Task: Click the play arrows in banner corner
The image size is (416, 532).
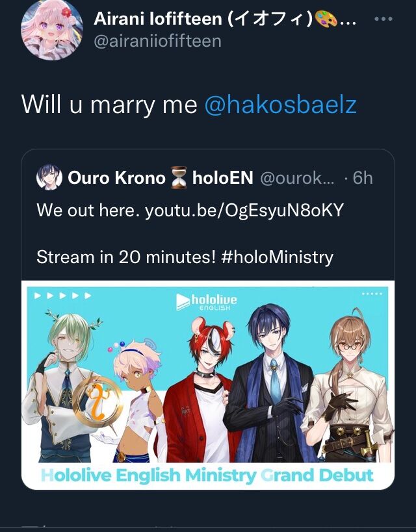Action: point(63,296)
